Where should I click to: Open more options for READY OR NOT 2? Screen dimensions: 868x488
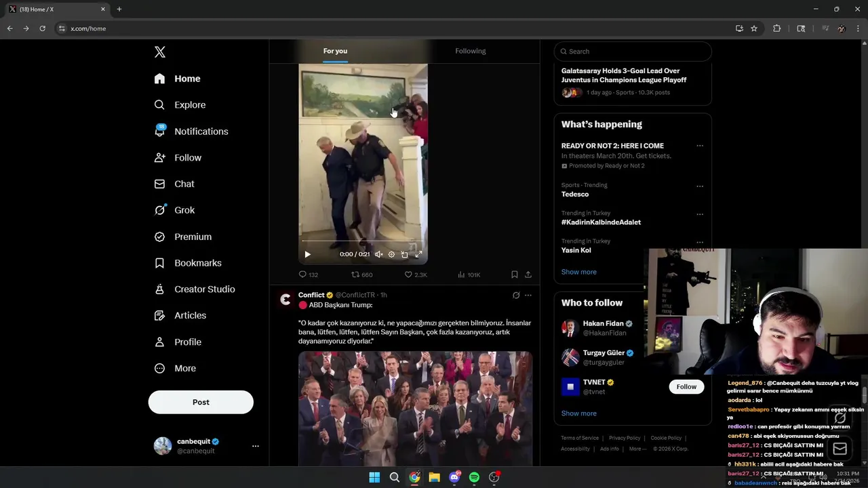pos(700,146)
